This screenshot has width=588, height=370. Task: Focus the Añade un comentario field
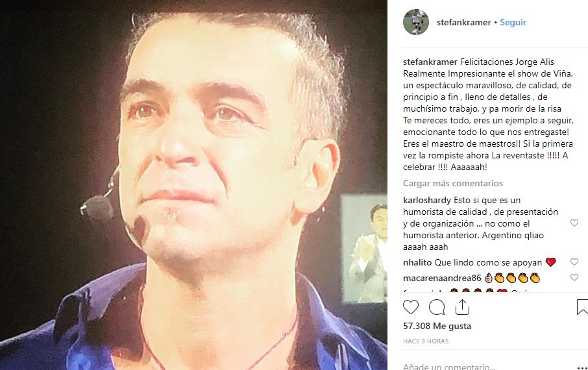[x=487, y=366]
